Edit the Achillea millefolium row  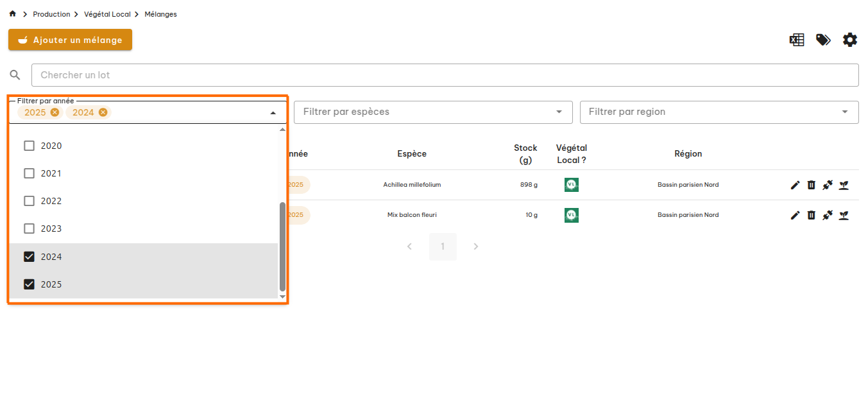click(x=795, y=185)
